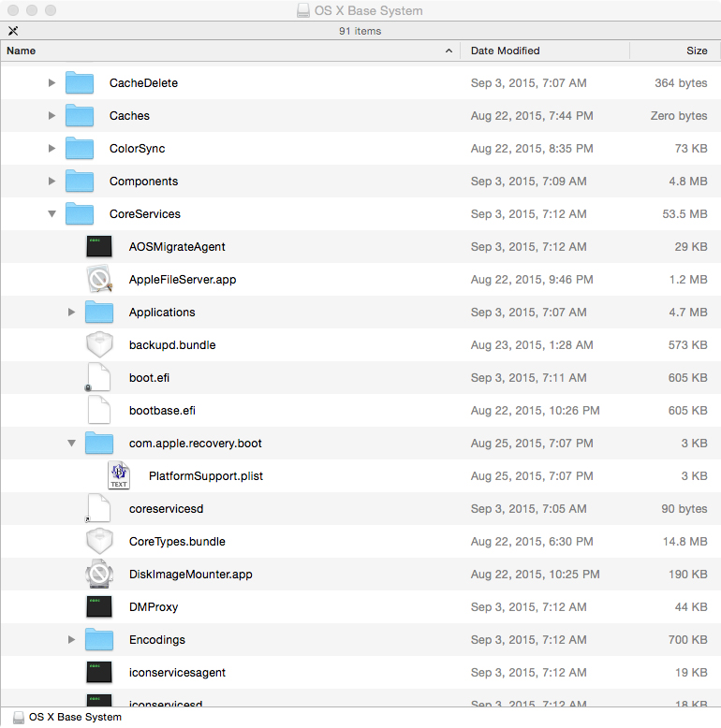
Task: Click OS X Base System in path bar
Action: (75, 717)
